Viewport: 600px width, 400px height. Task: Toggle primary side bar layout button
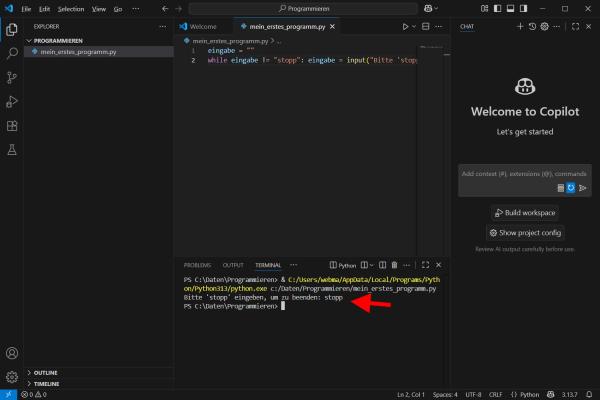click(497, 8)
